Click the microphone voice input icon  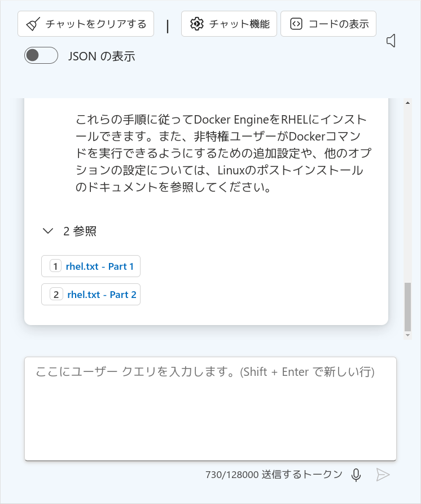[x=356, y=475]
